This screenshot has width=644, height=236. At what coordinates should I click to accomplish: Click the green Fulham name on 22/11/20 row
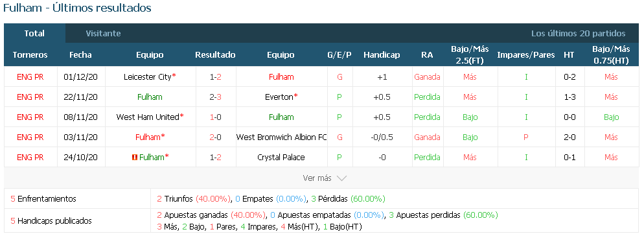[150, 97]
